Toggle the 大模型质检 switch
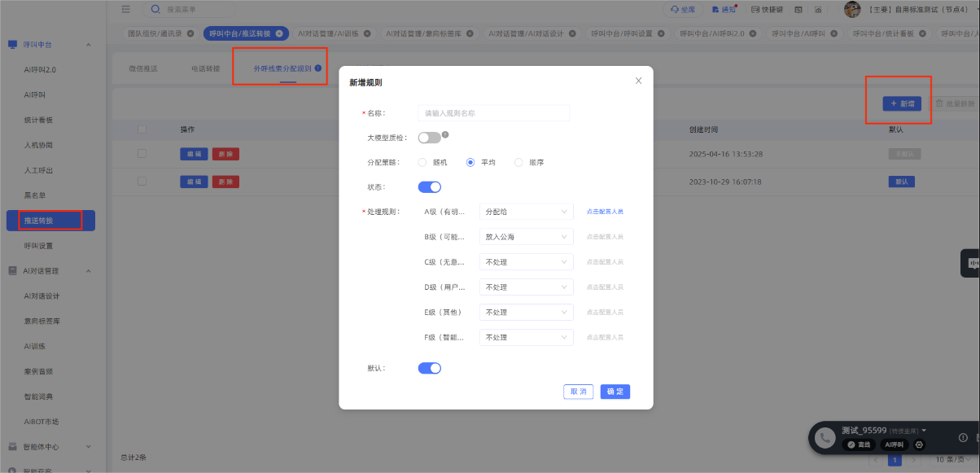Image resolution: width=980 pixels, height=473 pixels. [x=429, y=138]
